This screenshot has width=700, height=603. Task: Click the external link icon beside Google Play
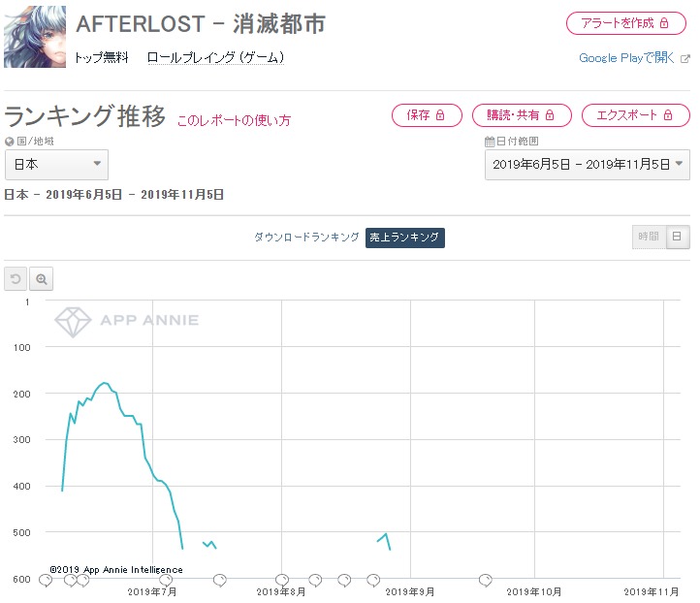click(684, 59)
